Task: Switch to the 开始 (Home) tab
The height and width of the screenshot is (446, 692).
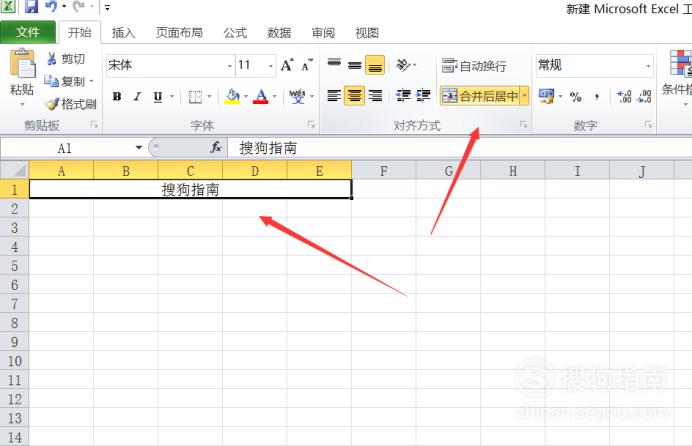Action: coord(80,32)
